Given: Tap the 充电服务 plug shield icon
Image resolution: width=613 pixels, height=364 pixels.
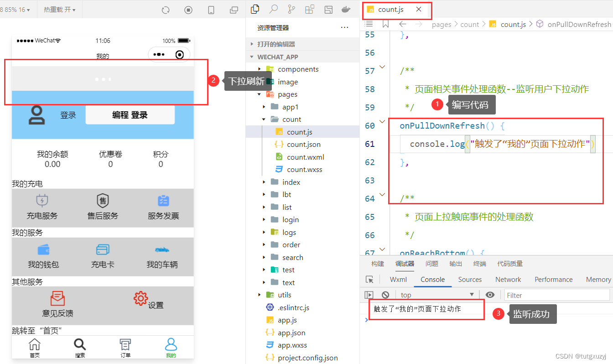Looking at the screenshot, I should 42,201.
